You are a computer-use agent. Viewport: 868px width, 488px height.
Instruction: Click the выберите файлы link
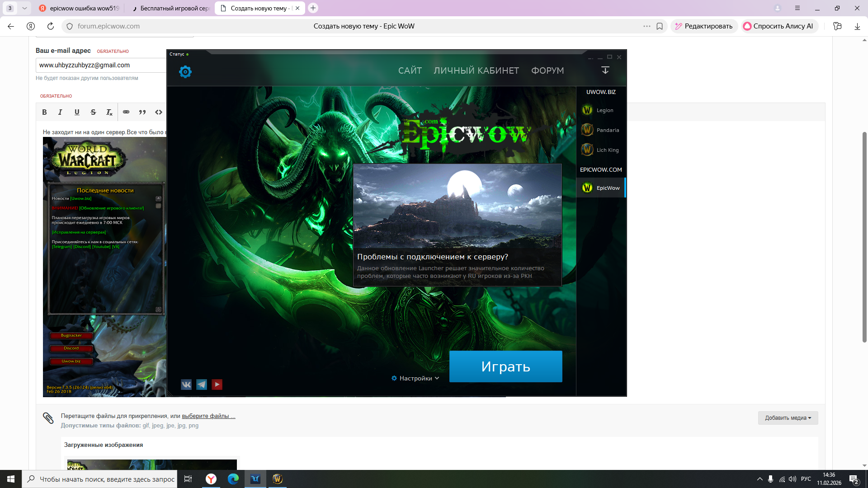pyautogui.click(x=208, y=416)
